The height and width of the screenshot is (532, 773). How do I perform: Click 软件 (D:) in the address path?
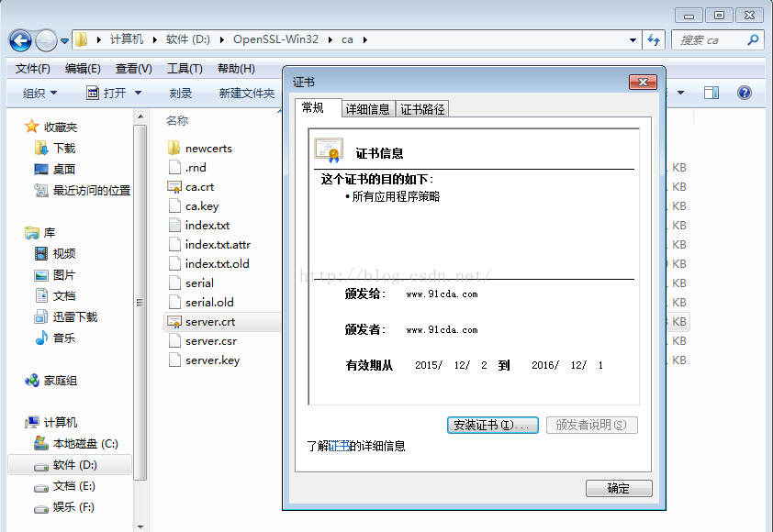pos(188,39)
